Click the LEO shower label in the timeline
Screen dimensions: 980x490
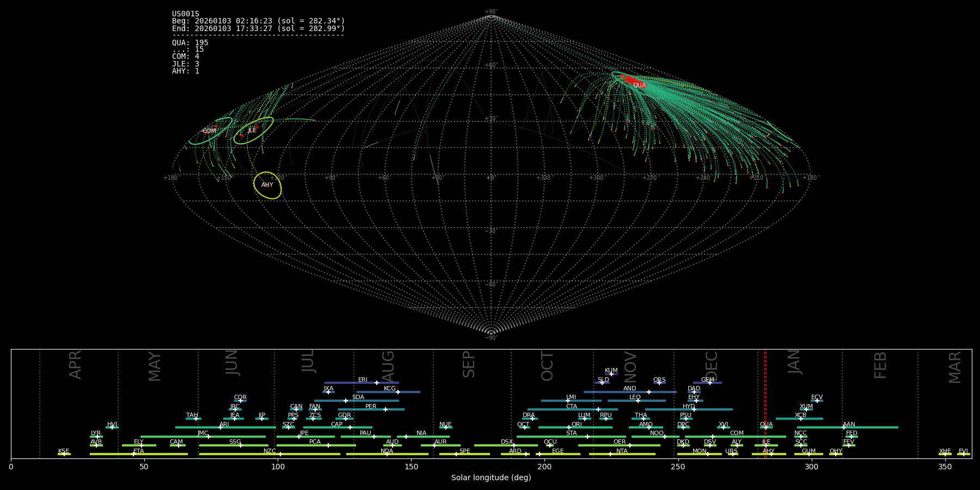pyautogui.click(x=635, y=397)
